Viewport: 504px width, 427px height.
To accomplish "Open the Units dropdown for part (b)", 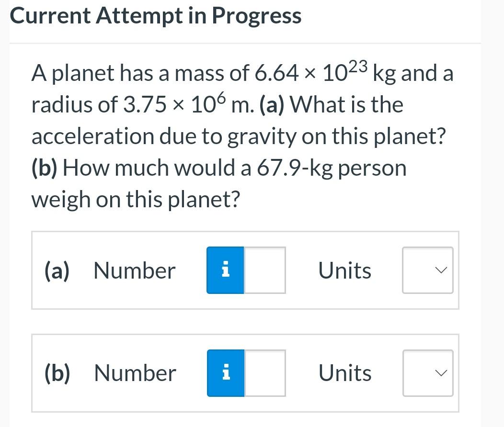I will (427, 373).
